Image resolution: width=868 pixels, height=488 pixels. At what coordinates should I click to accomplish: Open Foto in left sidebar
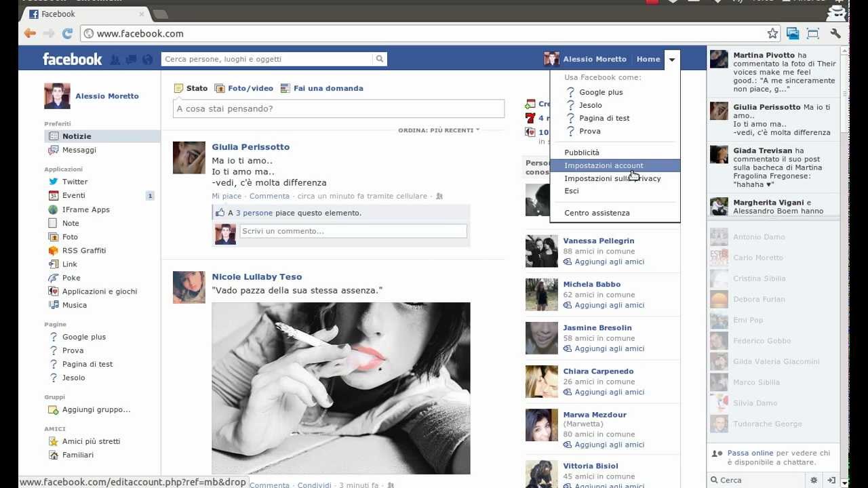point(70,237)
